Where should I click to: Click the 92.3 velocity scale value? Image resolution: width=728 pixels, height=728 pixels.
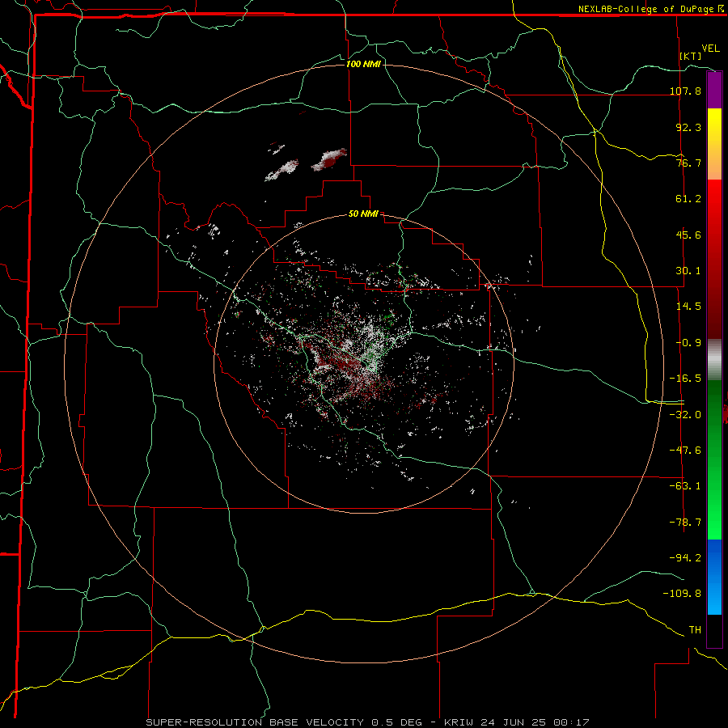(688, 127)
